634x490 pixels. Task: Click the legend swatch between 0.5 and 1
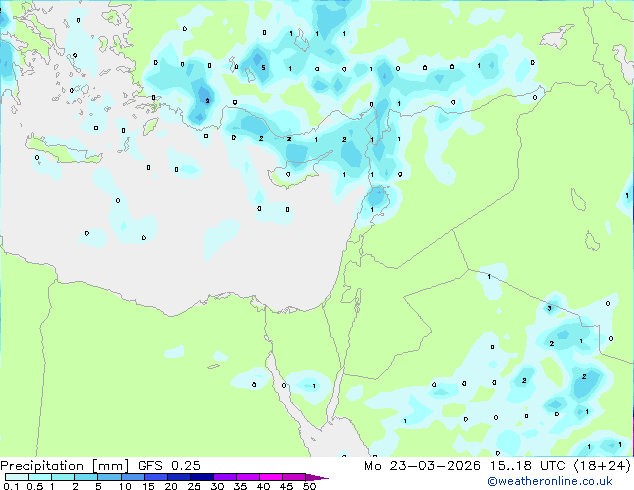40,477
